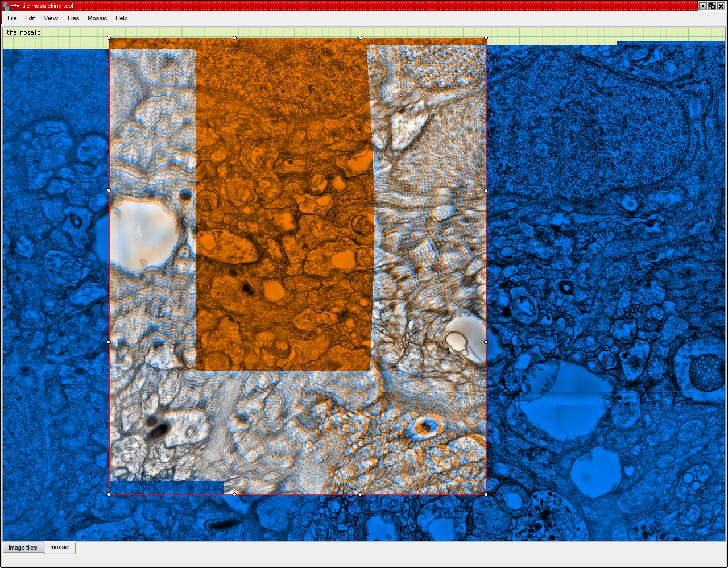This screenshot has height=568, width=728.
Task: Select the mosaic tab
Action: pyautogui.click(x=60, y=548)
